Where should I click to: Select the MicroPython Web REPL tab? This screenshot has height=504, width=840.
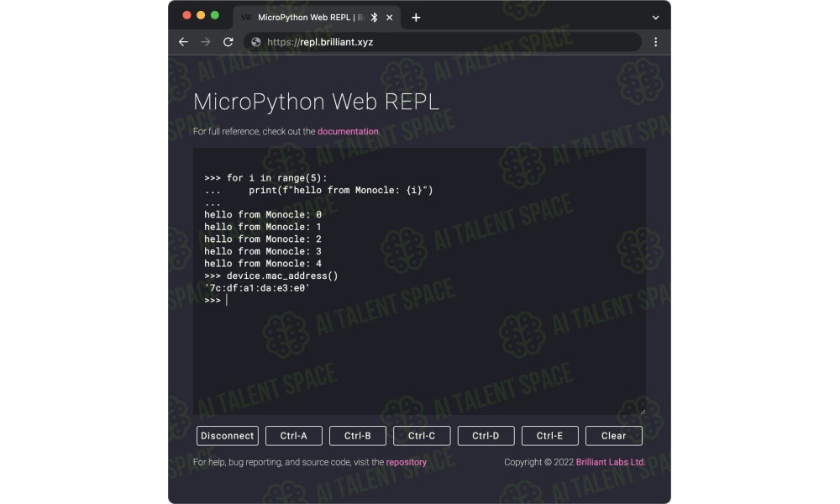[x=317, y=18]
